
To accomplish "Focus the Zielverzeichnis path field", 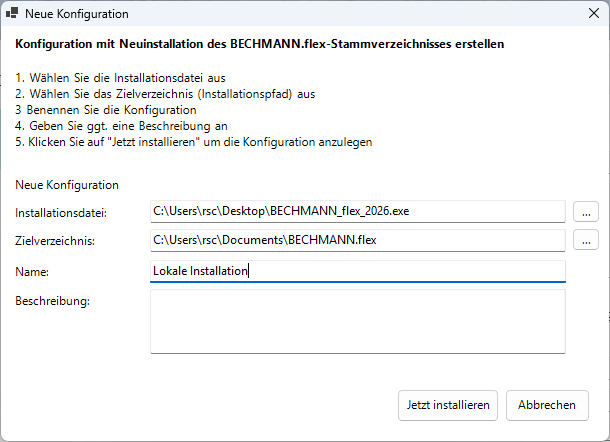I will 358,240.
